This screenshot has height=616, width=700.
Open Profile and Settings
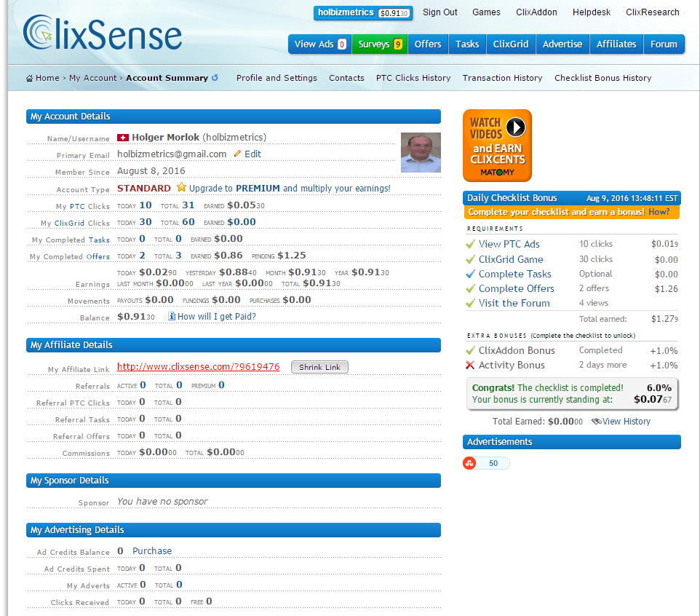277,78
